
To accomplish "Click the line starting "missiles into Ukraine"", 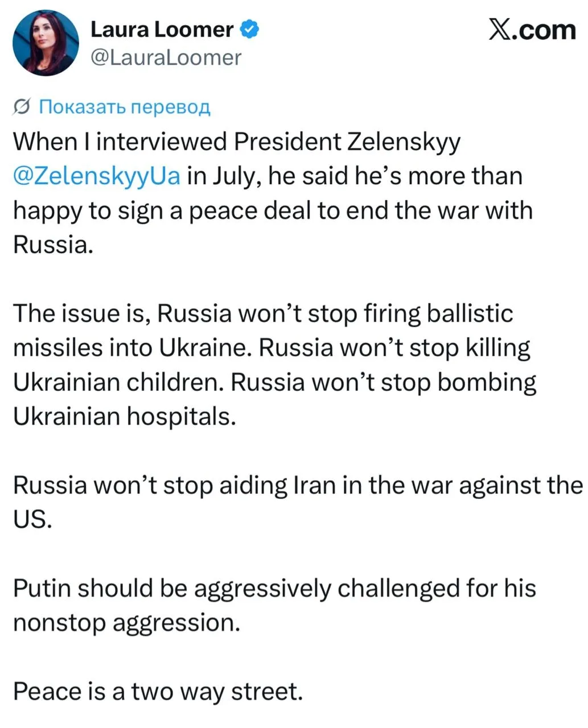I will pos(272,348).
